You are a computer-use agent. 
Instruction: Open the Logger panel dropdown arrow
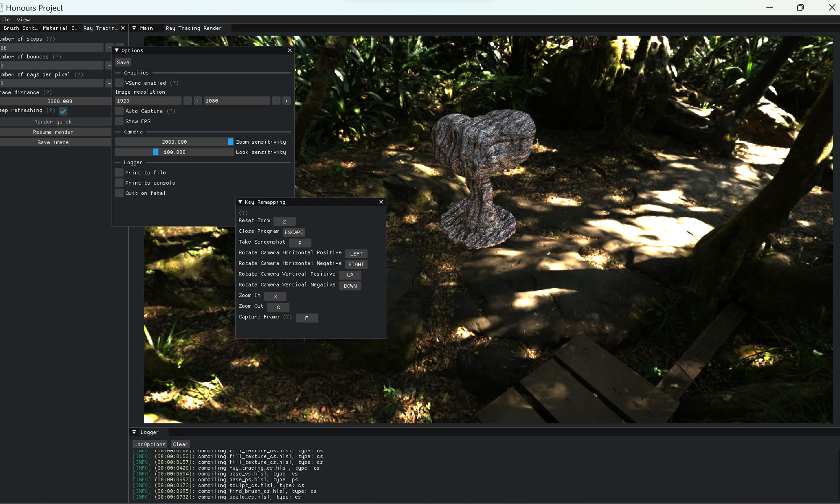point(134,432)
